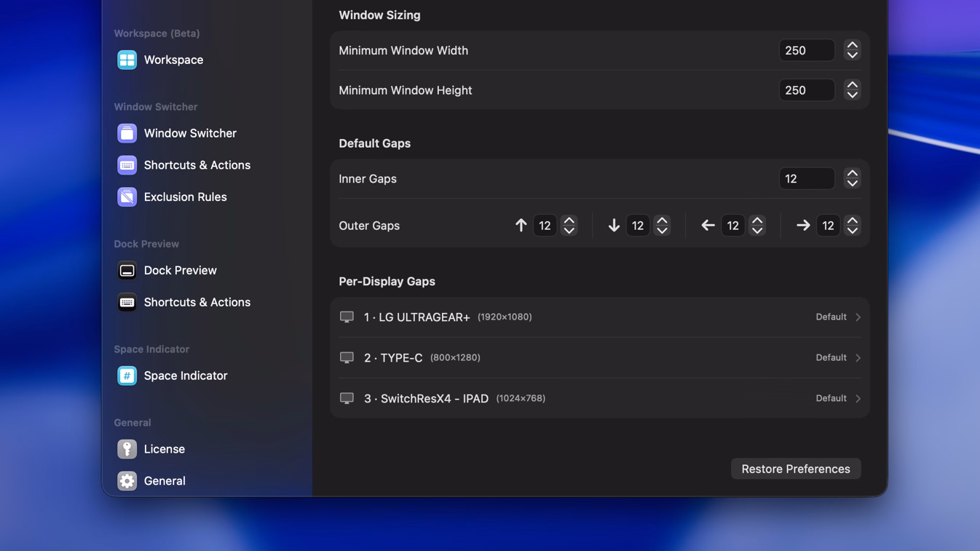Click the right arrow icon in Outer Gaps
The height and width of the screenshot is (551, 980).
tap(803, 226)
